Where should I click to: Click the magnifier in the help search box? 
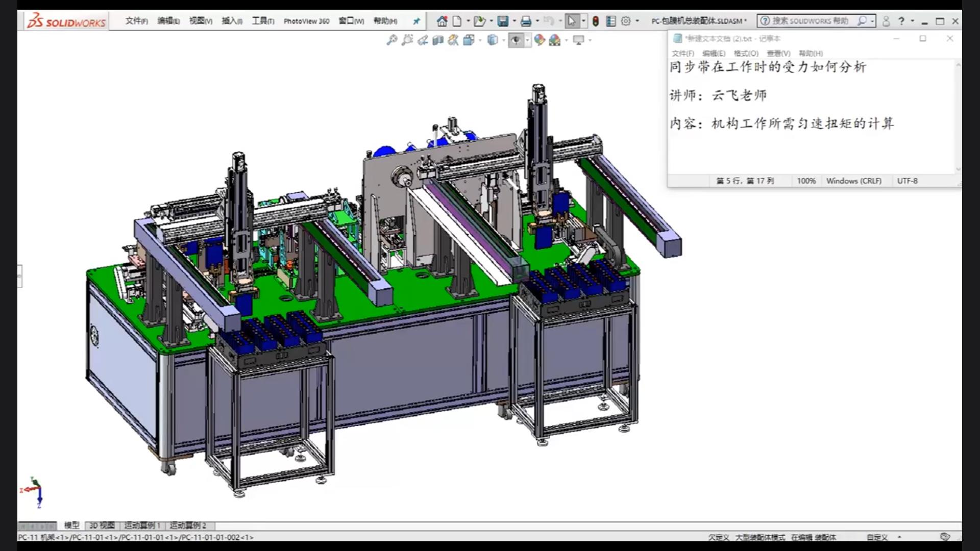pos(862,21)
